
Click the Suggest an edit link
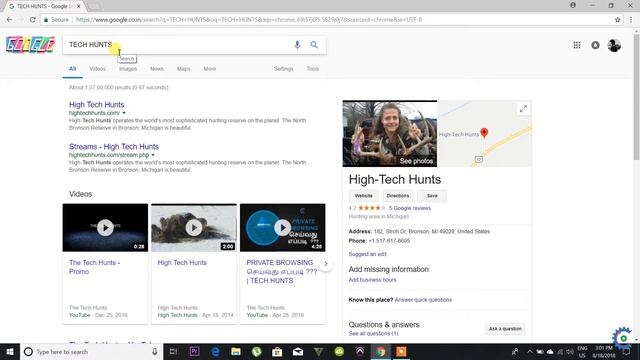(367, 254)
